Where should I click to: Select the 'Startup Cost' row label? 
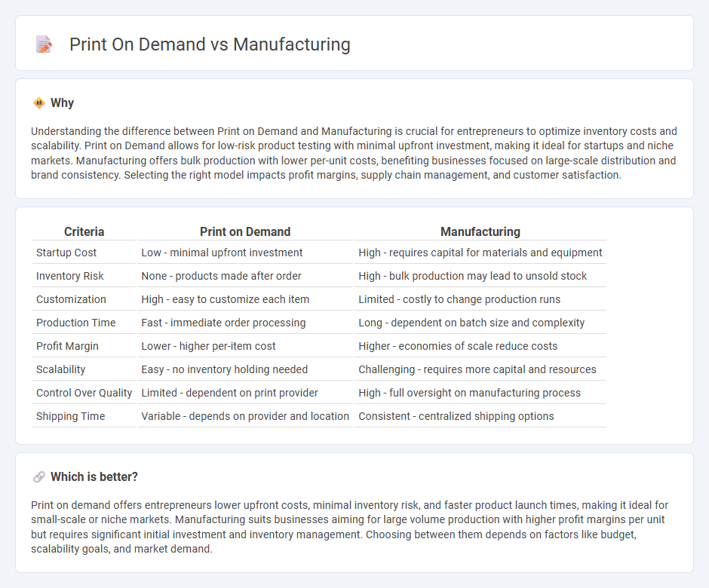66,253
